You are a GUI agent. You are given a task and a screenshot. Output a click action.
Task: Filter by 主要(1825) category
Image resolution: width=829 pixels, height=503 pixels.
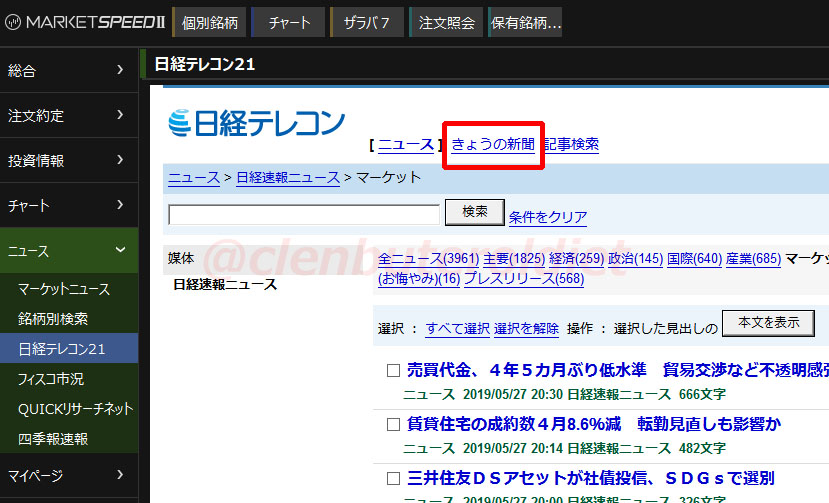[514, 259]
